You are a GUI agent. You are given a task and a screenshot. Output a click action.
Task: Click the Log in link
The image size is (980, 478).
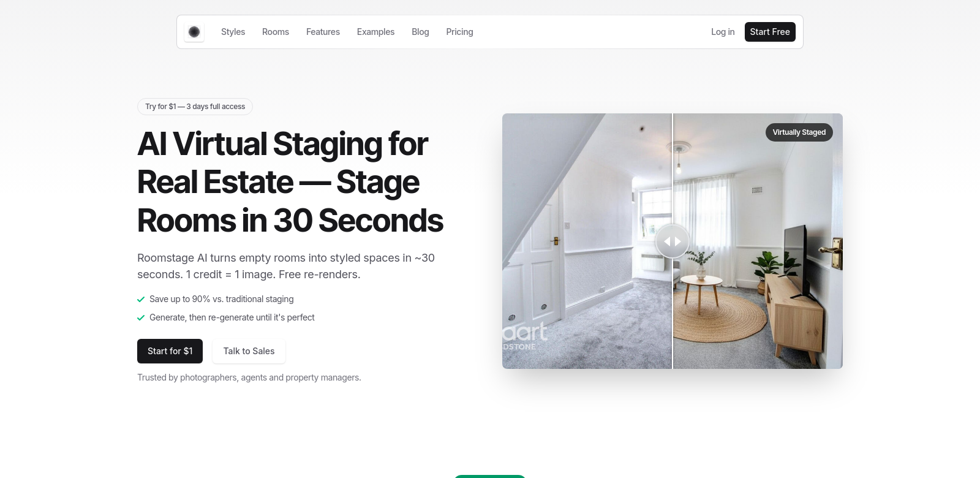click(x=723, y=32)
